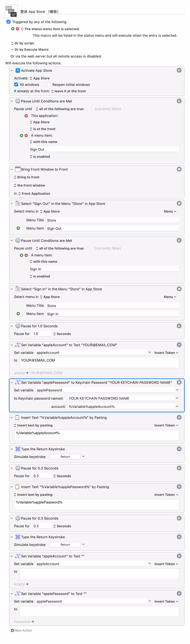This screenshot has width=190, height=644.
Task: Click variable icon of Set appleAccount to empty text
Action: (18, 556)
